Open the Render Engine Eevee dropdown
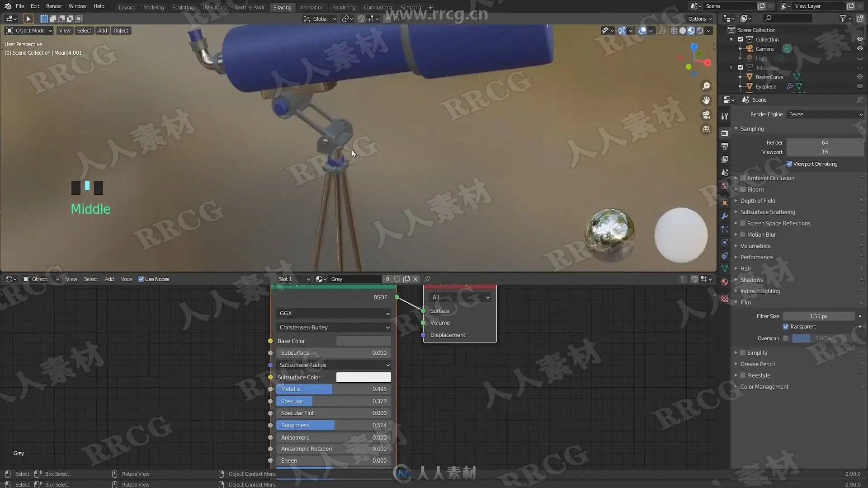868x488 pixels. 825,114
